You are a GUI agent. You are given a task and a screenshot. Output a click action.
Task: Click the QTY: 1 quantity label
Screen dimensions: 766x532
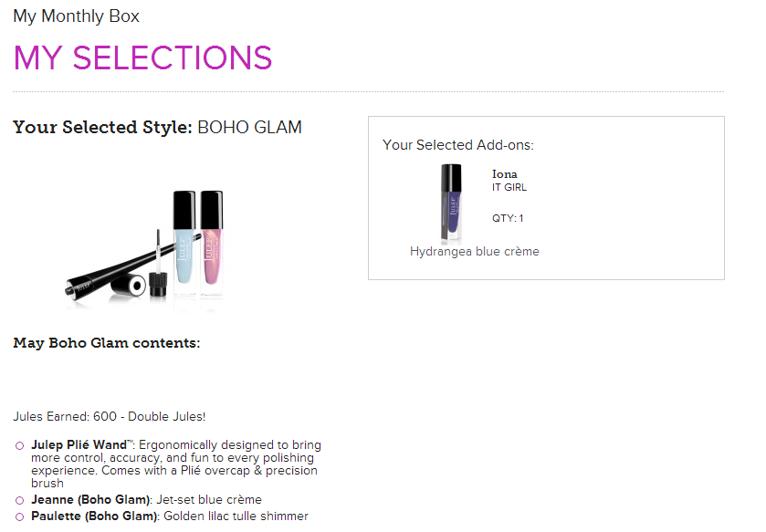508,218
